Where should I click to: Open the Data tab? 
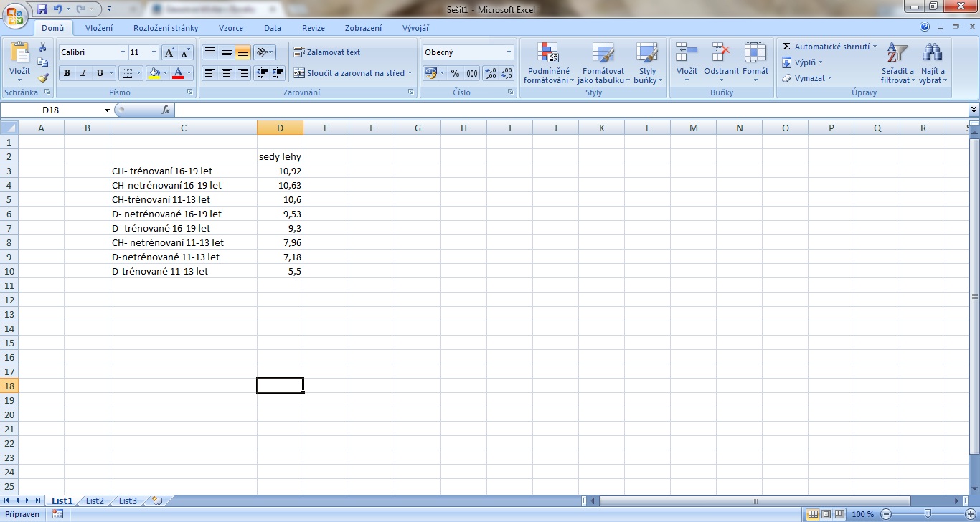pos(273,28)
